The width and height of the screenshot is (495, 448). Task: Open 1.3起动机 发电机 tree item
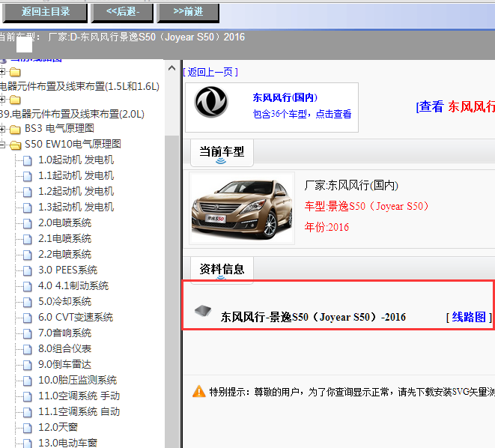76,207
